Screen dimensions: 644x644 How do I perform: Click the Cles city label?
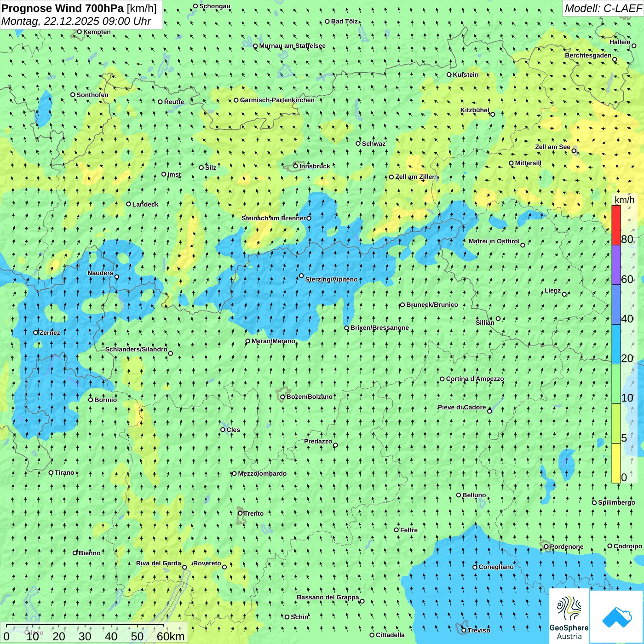pos(233,430)
